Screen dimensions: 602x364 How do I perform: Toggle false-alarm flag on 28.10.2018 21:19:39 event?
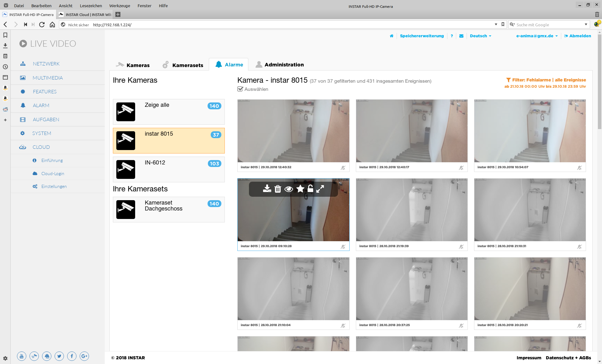point(461,247)
